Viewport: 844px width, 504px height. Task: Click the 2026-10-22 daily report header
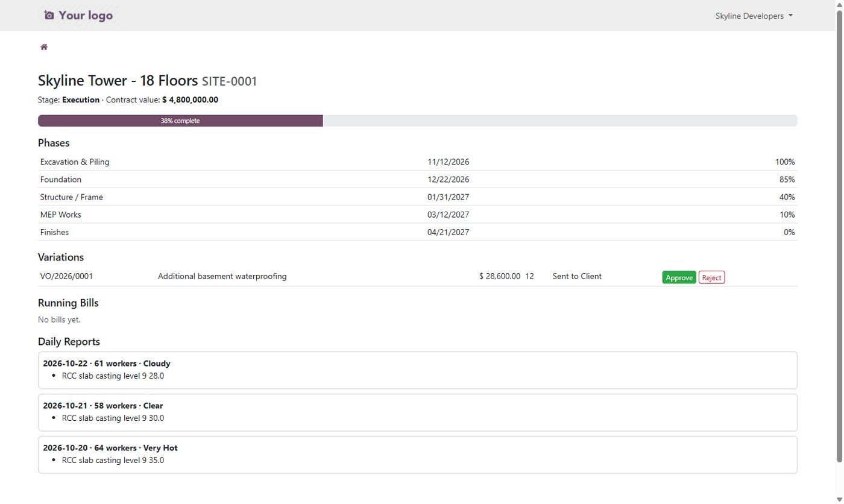107,364
